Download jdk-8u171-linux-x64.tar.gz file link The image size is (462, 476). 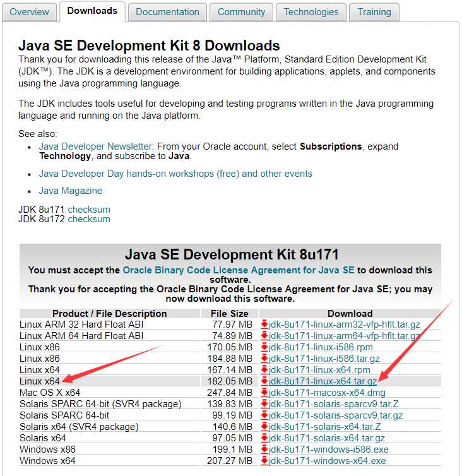323,381
